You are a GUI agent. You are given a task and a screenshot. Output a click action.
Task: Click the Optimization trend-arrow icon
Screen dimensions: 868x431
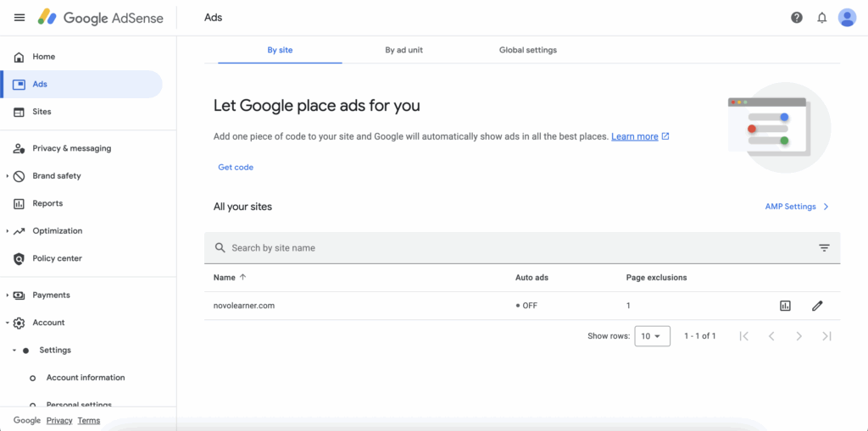coord(19,231)
